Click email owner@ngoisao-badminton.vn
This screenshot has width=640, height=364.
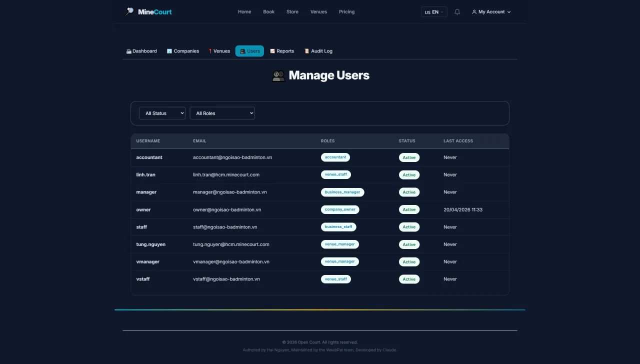227,209
